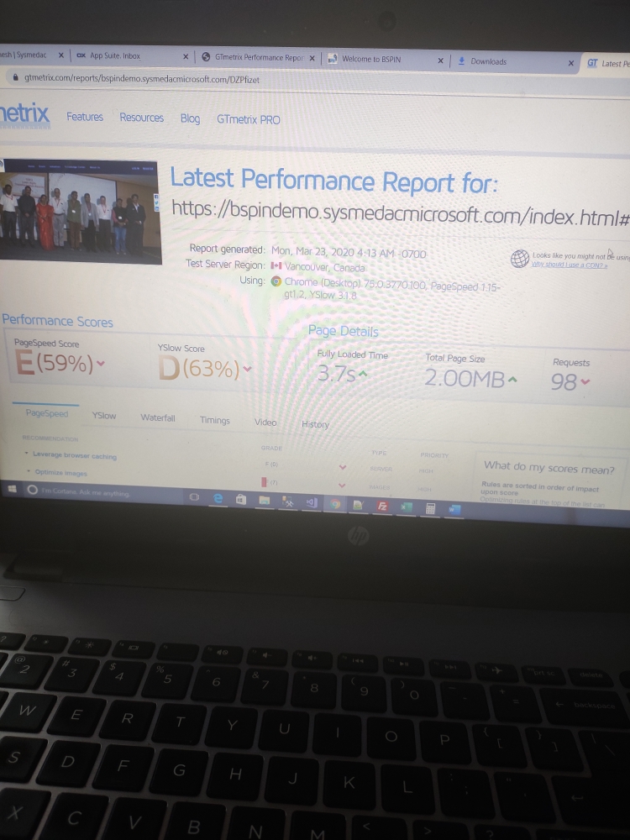Image resolution: width=630 pixels, height=840 pixels.
Task: Open the Features menu item
Action: coord(85,117)
